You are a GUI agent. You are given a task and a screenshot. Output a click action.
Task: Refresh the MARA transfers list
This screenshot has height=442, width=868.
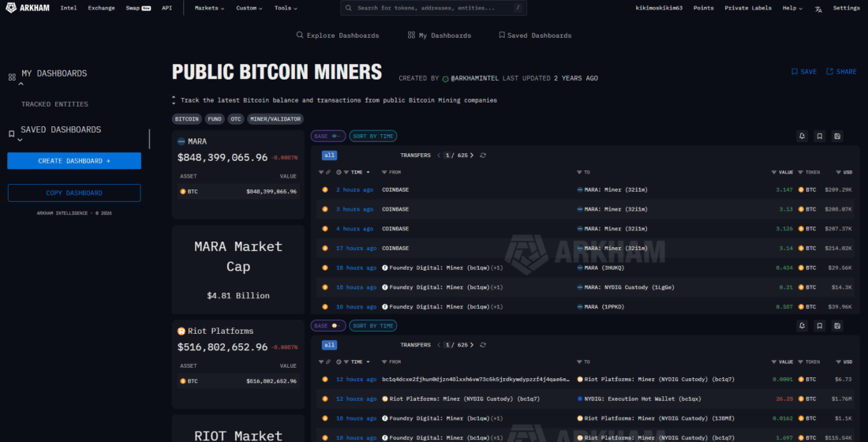(x=483, y=155)
